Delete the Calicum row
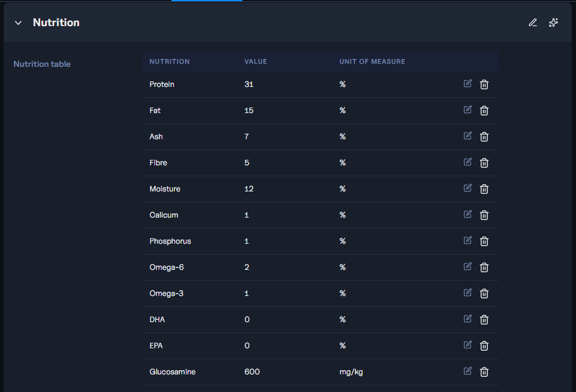The height and width of the screenshot is (392, 576). (x=484, y=215)
